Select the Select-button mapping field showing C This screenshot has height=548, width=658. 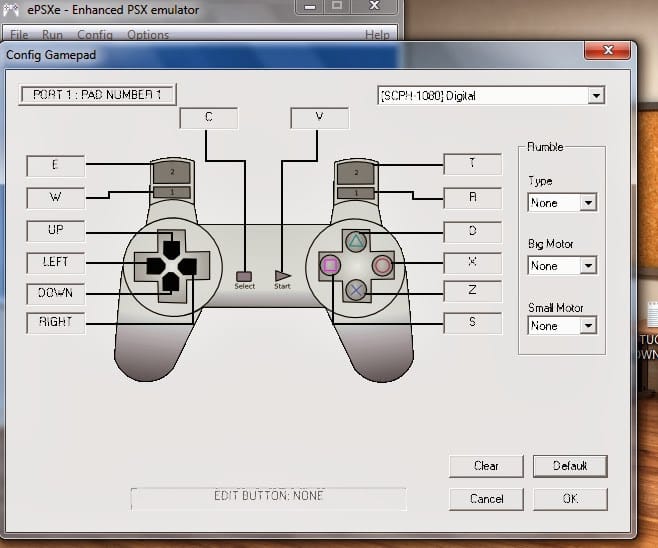click(209, 118)
